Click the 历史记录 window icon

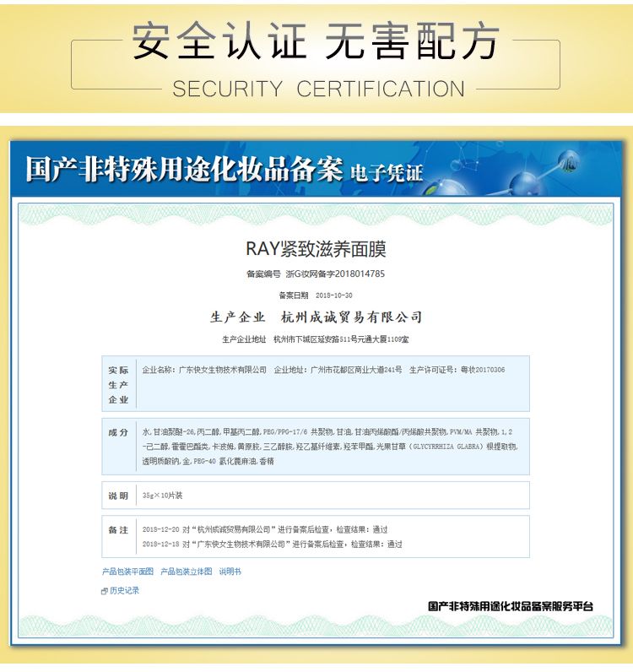pos(104,592)
